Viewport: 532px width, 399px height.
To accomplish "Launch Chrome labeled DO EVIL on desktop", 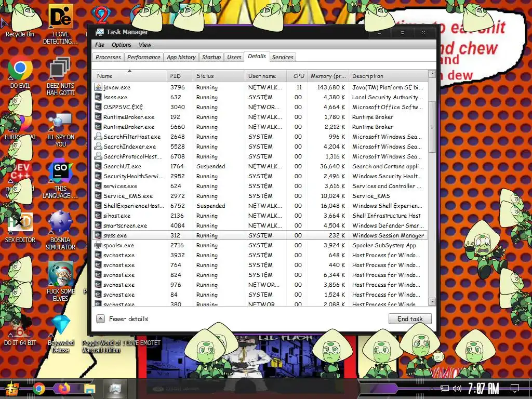I will coord(20,72).
